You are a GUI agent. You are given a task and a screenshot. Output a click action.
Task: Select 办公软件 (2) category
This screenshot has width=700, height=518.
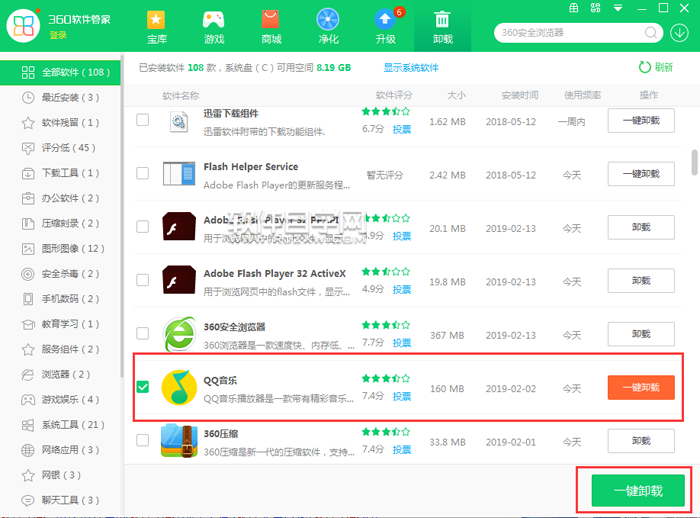(60, 198)
